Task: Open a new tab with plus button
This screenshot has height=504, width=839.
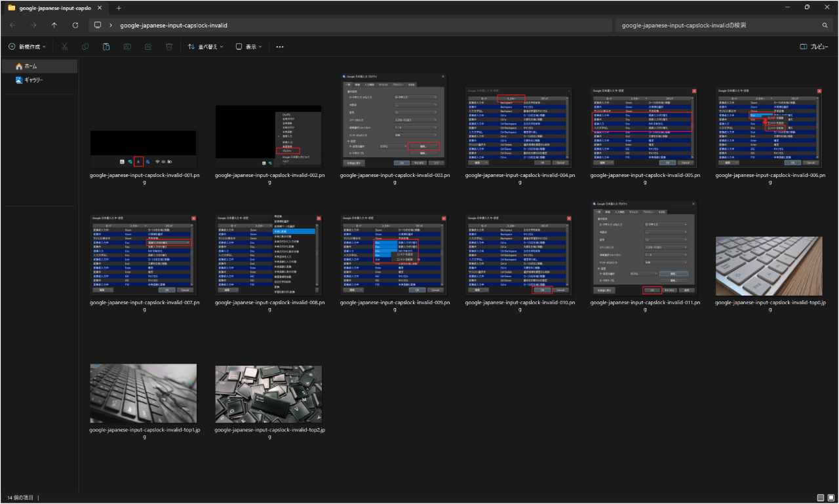Action: (x=119, y=8)
